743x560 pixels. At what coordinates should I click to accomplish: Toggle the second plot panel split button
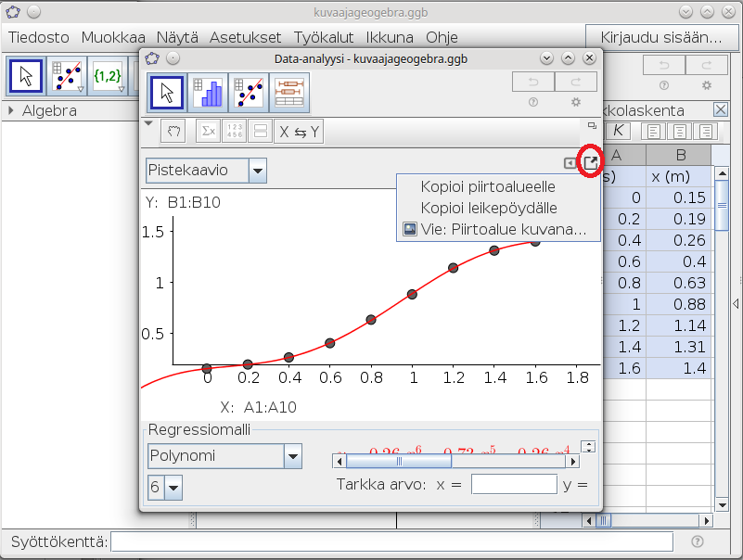[261, 132]
